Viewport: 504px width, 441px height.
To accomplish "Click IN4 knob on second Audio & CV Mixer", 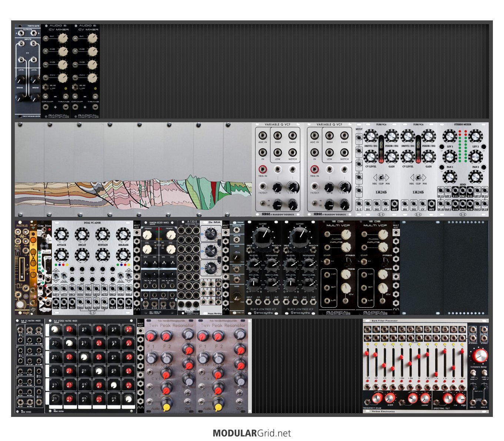I will coord(93,77).
